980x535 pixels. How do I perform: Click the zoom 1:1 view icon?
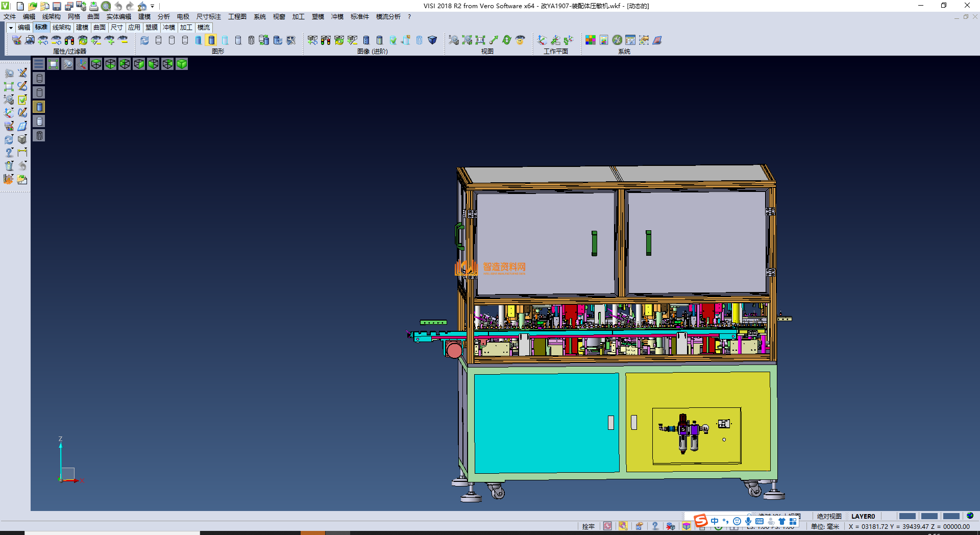click(480, 40)
